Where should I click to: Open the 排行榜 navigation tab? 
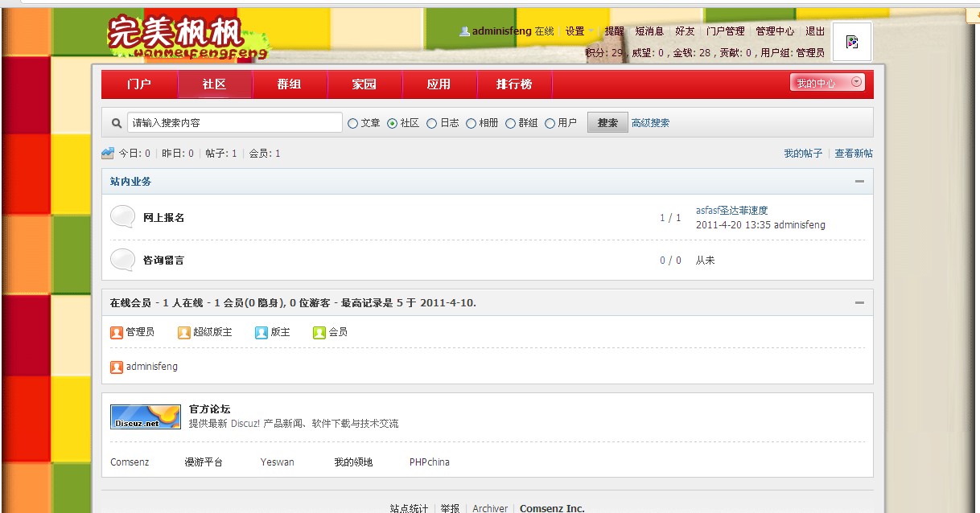[x=514, y=84]
